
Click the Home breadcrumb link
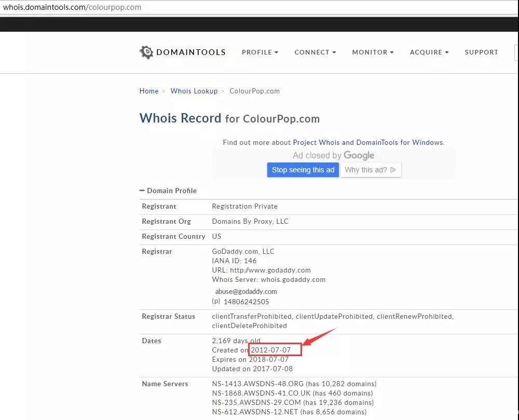pyautogui.click(x=149, y=91)
